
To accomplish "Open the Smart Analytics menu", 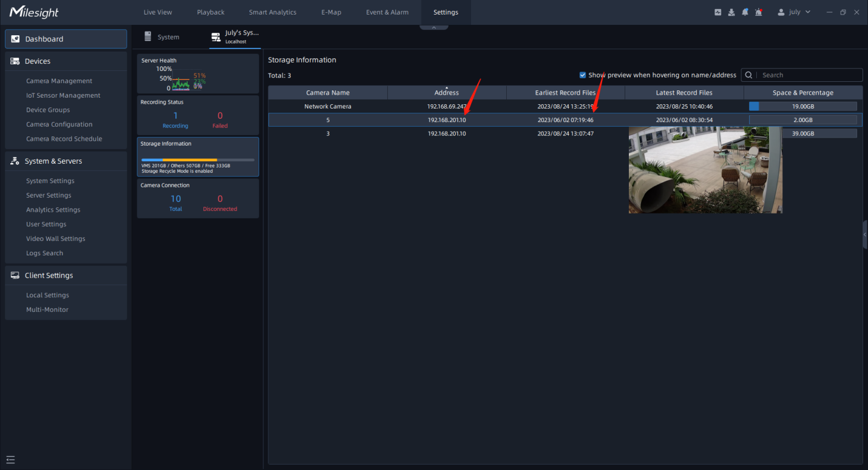I will (x=272, y=12).
